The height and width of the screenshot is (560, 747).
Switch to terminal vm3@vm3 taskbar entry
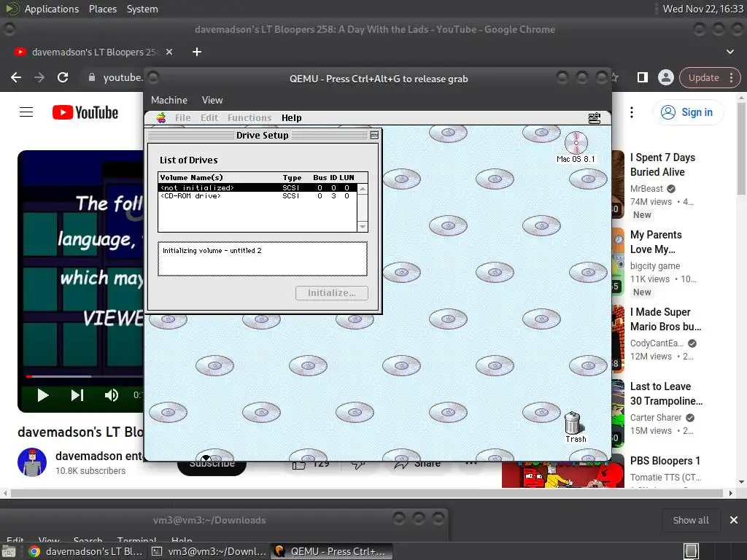click(209, 551)
